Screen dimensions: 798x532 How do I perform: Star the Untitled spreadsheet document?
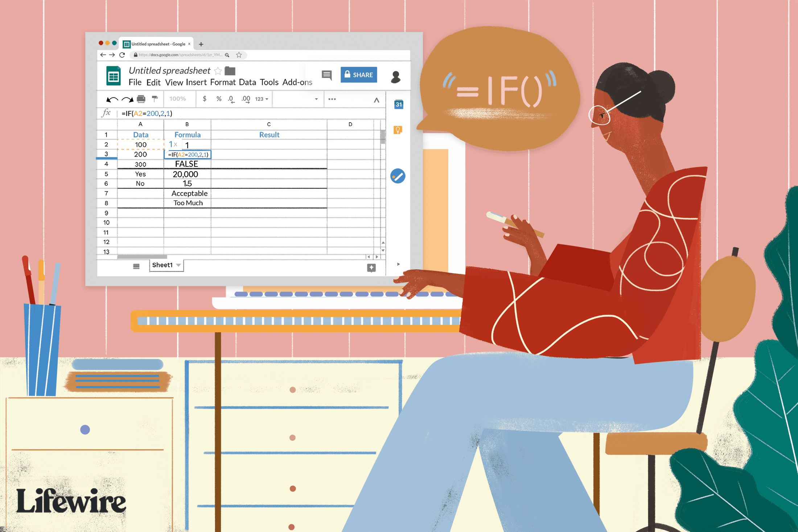[x=218, y=71]
